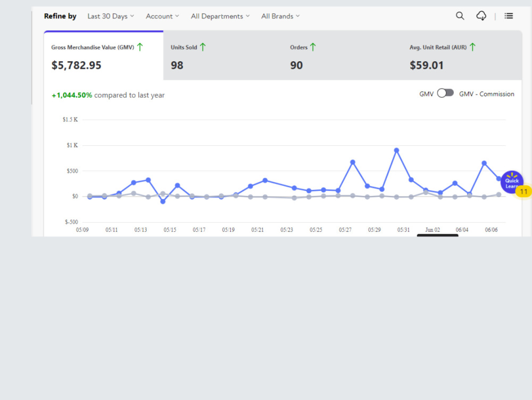Click the 06/06 axis label
Screen dimensions: 532x400
click(x=491, y=230)
